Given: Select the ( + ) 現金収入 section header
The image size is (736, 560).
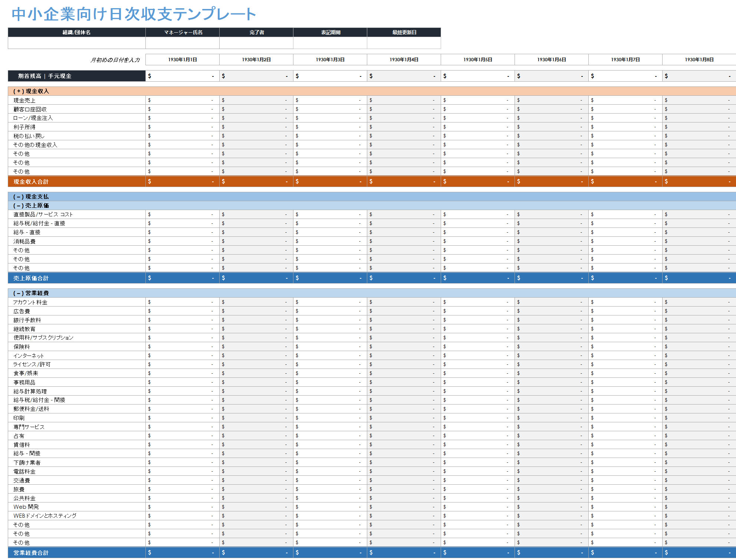Looking at the screenshot, I should point(372,91).
